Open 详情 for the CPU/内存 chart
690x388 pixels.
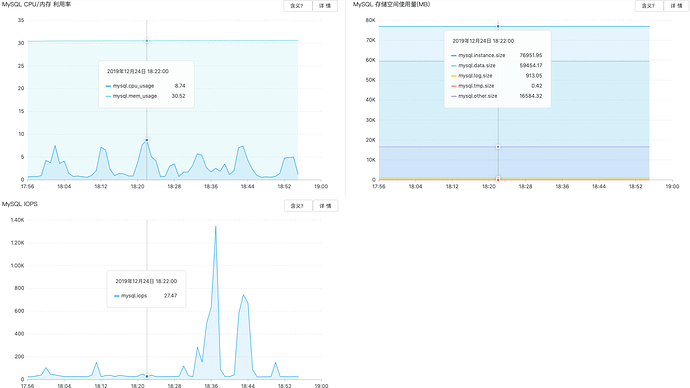pos(325,6)
